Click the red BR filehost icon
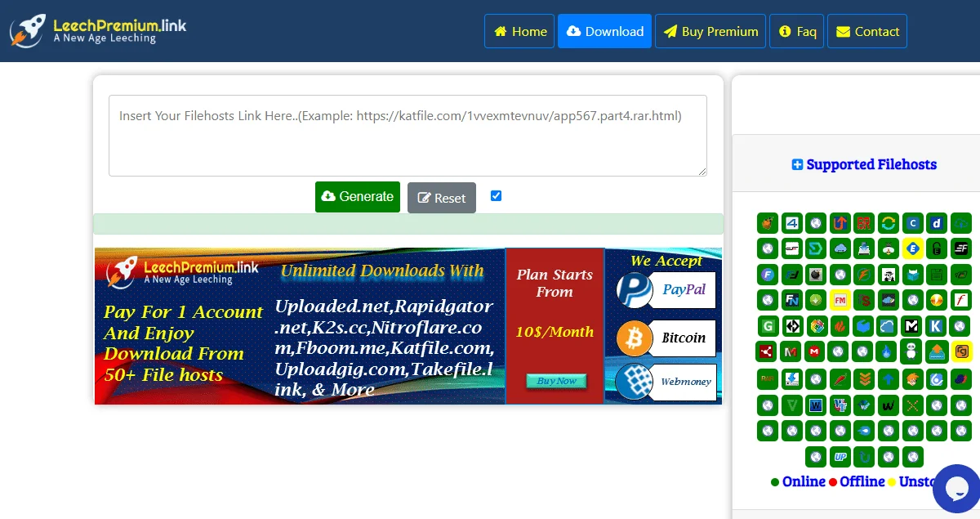This screenshot has width=980, height=519. 864,223
